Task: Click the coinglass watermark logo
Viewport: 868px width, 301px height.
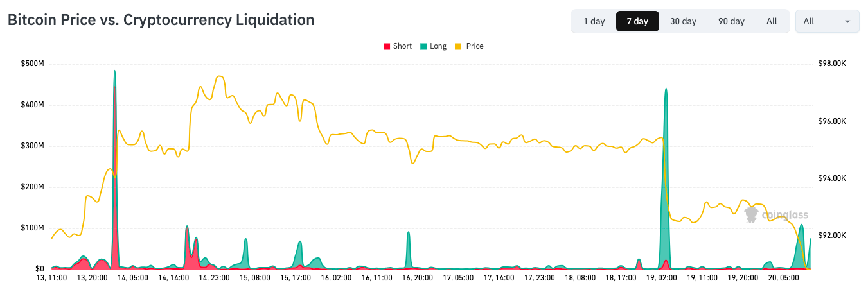Action: tap(776, 214)
